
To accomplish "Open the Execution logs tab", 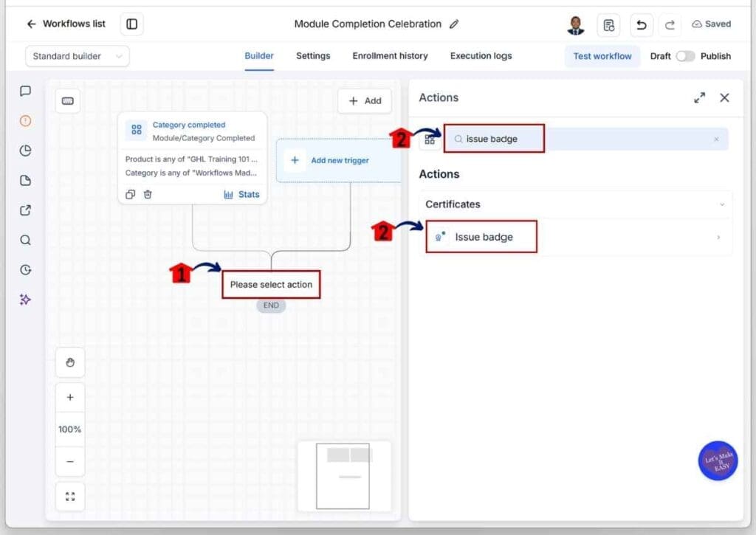I will [481, 56].
